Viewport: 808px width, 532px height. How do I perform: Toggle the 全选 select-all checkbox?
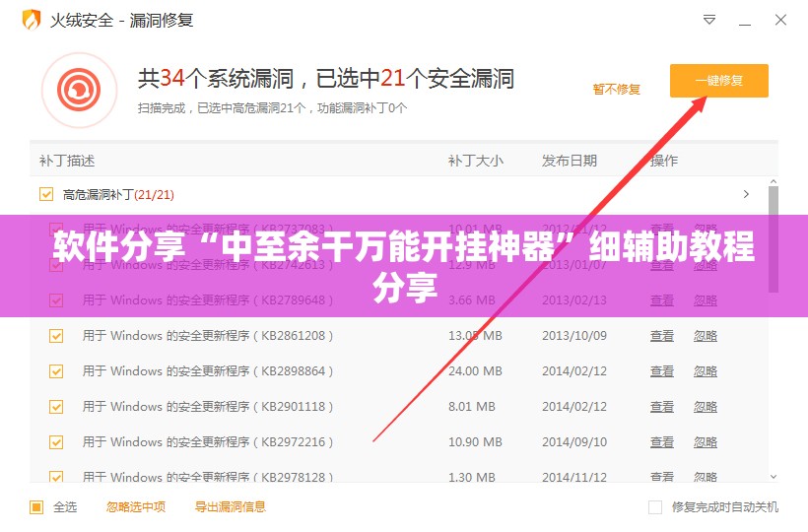(36, 507)
